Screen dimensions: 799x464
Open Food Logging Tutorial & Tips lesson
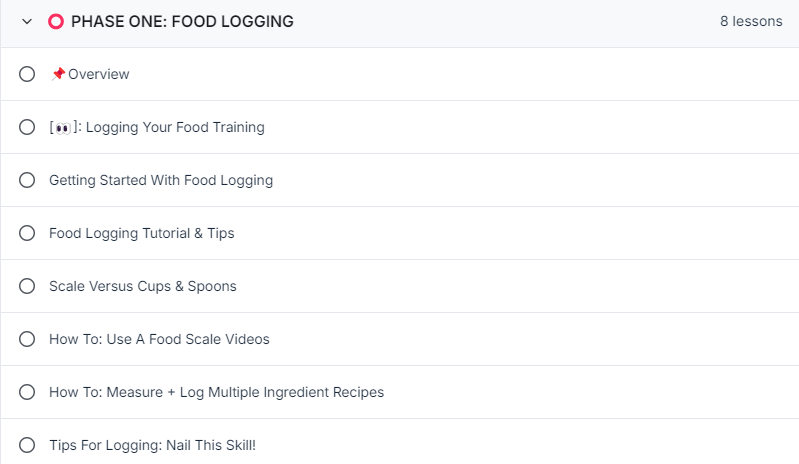point(142,233)
